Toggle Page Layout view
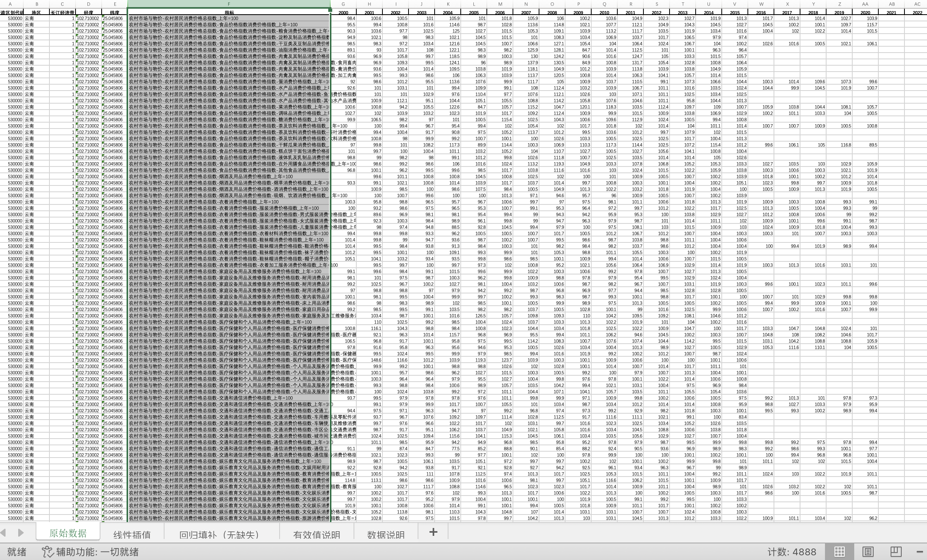The image size is (927, 560). coord(868,552)
